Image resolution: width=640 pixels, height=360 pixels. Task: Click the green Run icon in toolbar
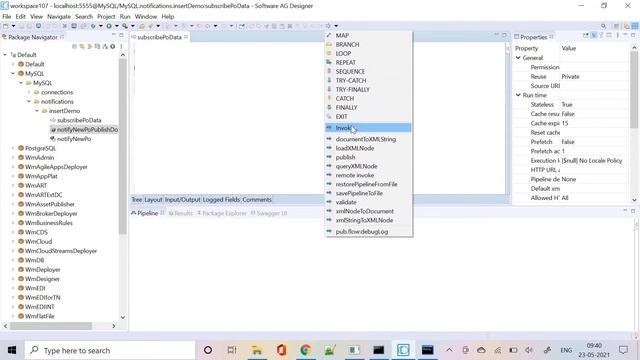109,26
